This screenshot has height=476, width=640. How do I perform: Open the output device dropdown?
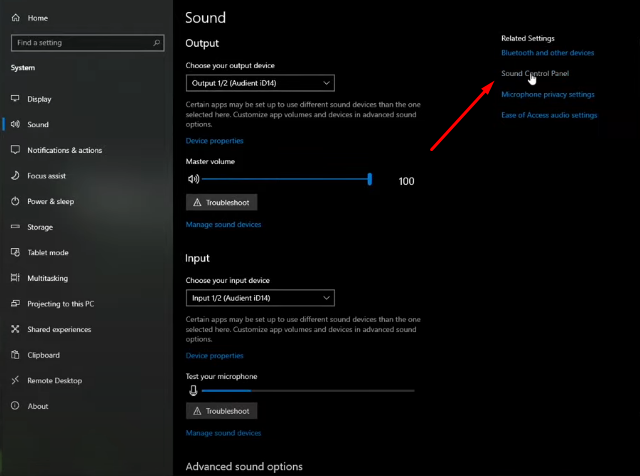[260, 83]
